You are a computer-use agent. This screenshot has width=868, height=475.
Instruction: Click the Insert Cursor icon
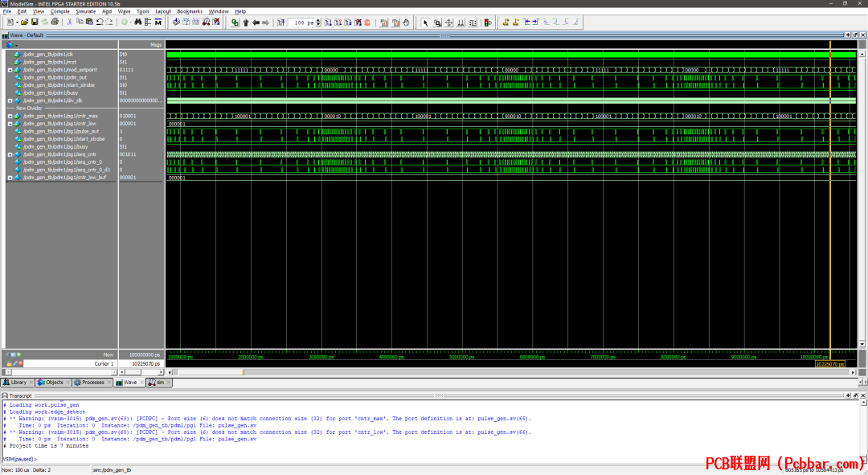point(506,23)
